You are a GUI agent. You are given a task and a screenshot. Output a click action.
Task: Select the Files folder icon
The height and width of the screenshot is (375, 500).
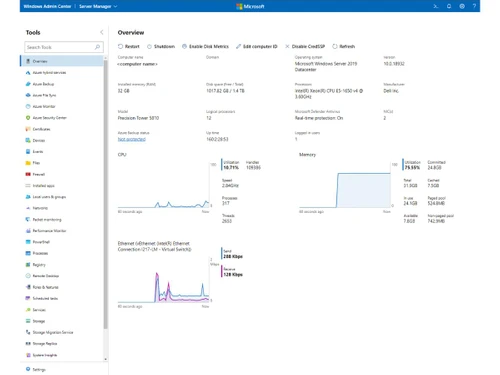click(x=28, y=163)
